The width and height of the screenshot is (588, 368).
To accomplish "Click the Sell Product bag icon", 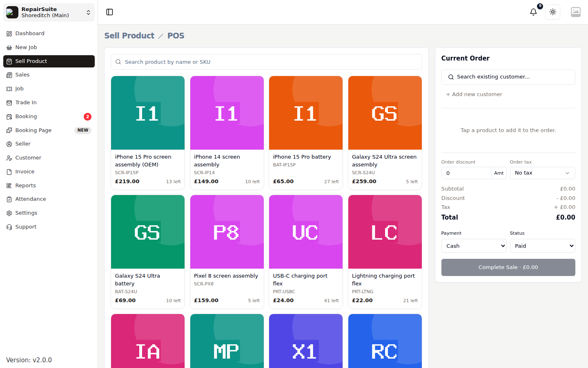I will (9, 61).
